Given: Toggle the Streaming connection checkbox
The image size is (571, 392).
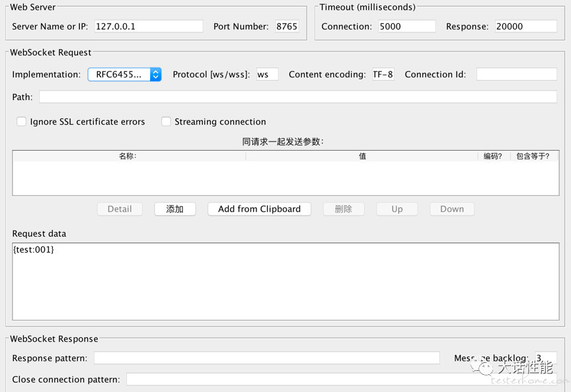Looking at the screenshot, I should tap(166, 122).
